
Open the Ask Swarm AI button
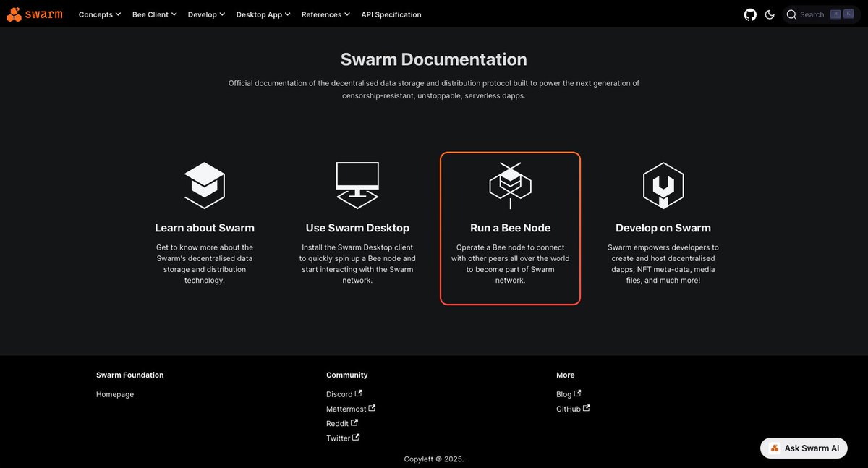(804, 448)
